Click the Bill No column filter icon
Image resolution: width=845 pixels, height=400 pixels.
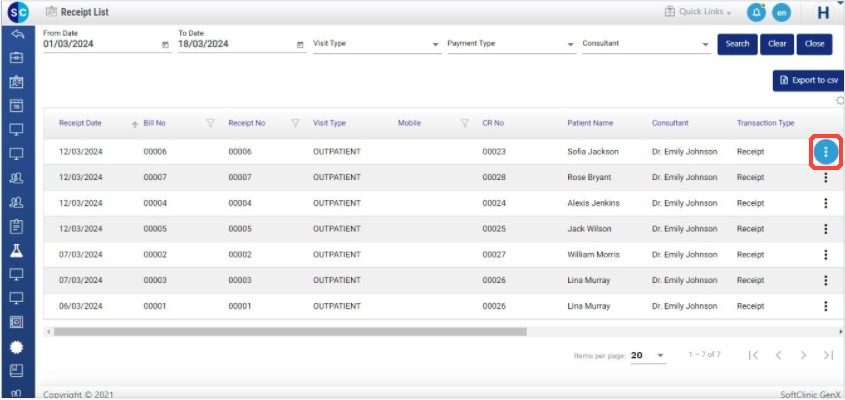(210, 123)
